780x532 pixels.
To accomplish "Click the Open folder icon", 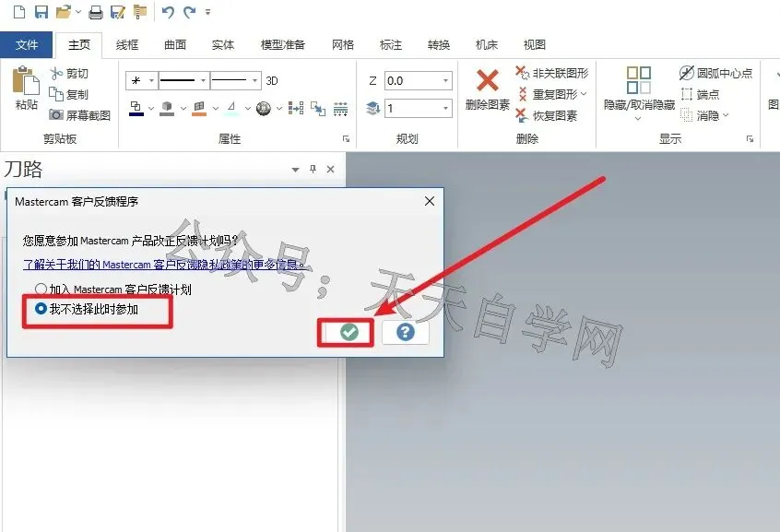I will click(64, 11).
